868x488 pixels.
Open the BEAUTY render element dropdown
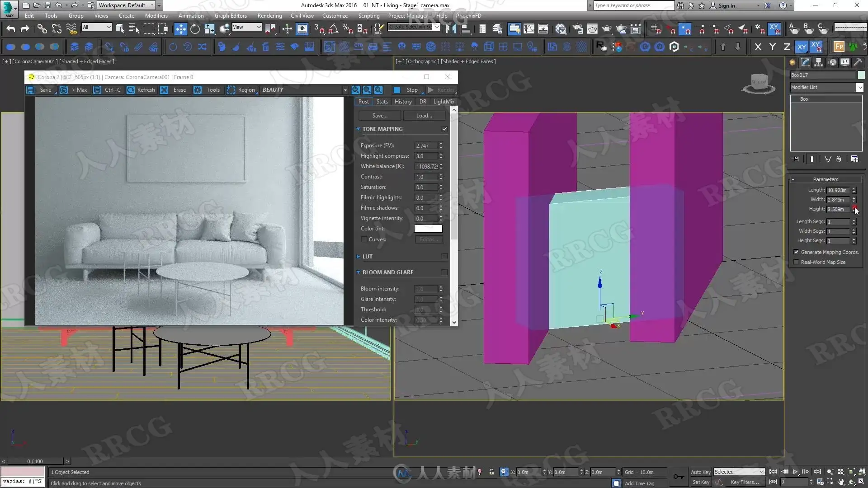coord(345,90)
